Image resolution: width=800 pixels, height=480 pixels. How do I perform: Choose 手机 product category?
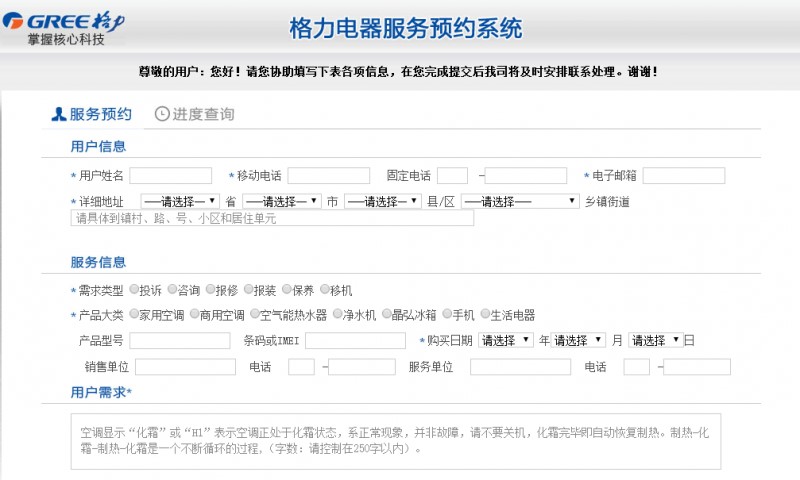point(447,314)
